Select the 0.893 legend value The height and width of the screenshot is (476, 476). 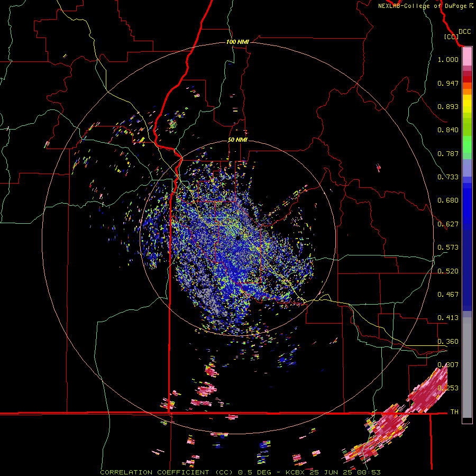(x=448, y=106)
